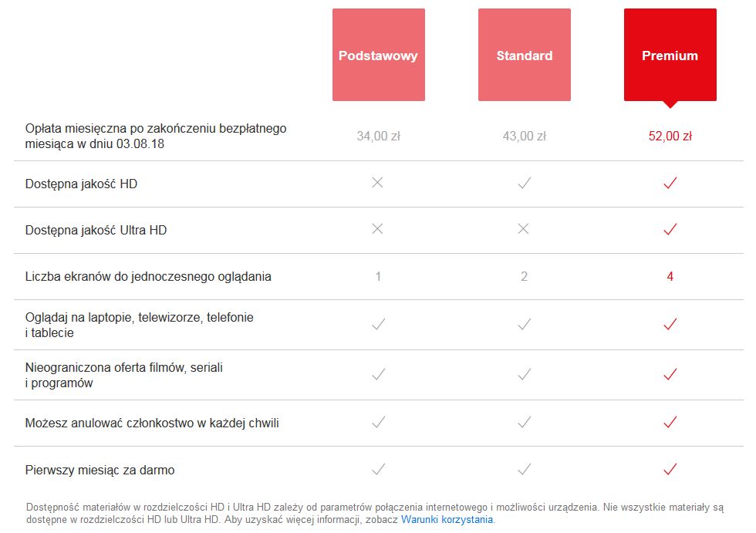
Task: Click the 43,00 zł Standard price
Action: pyautogui.click(x=524, y=136)
